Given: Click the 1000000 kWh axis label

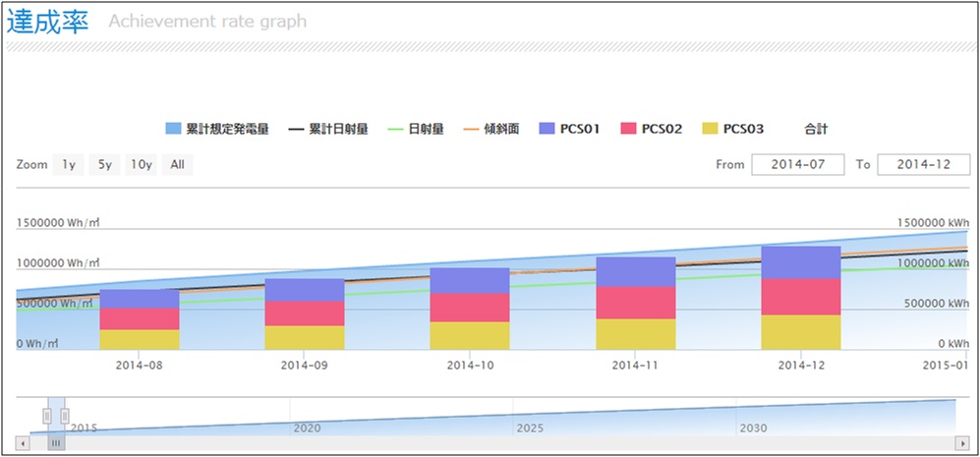Looking at the screenshot, I should pyautogui.click(x=934, y=263).
